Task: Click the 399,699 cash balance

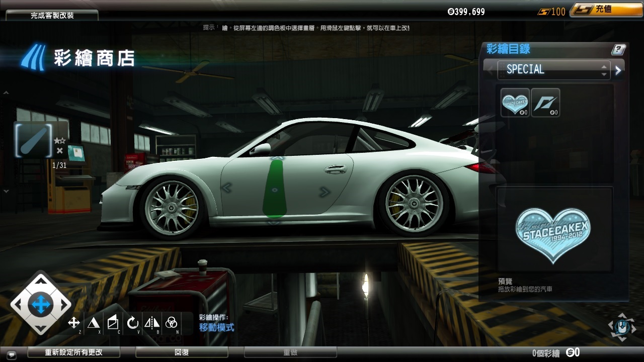Action: (x=466, y=12)
